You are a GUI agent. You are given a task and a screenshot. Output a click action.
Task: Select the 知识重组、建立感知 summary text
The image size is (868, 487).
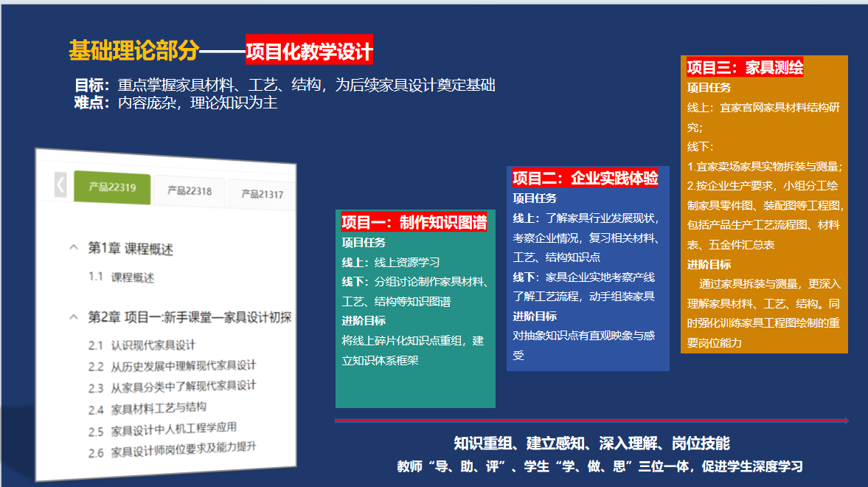591,443
